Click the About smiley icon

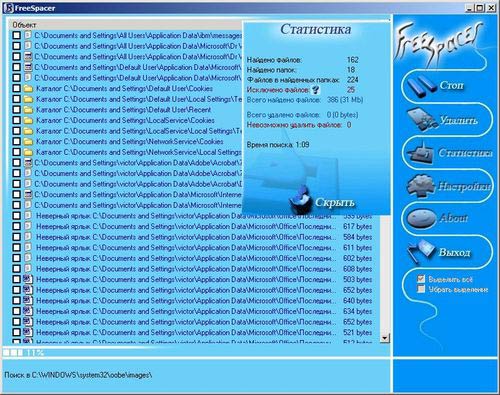coord(421,218)
